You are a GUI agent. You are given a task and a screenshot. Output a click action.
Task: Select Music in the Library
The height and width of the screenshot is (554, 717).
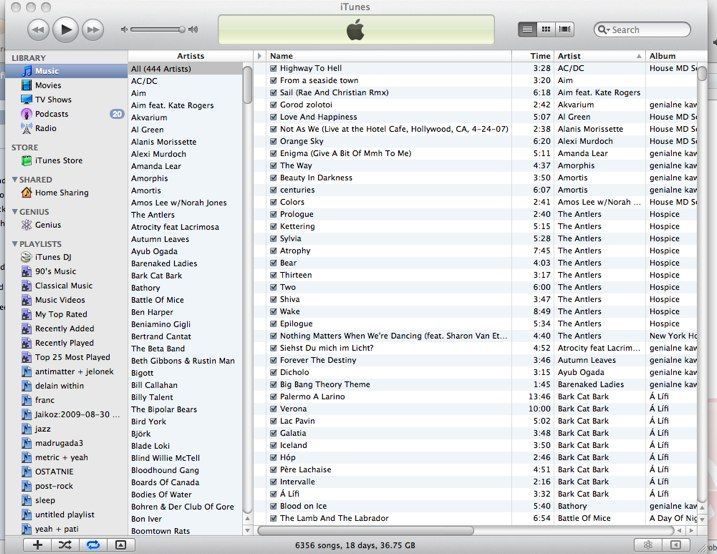pyautogui.click(x=67, y=71)
